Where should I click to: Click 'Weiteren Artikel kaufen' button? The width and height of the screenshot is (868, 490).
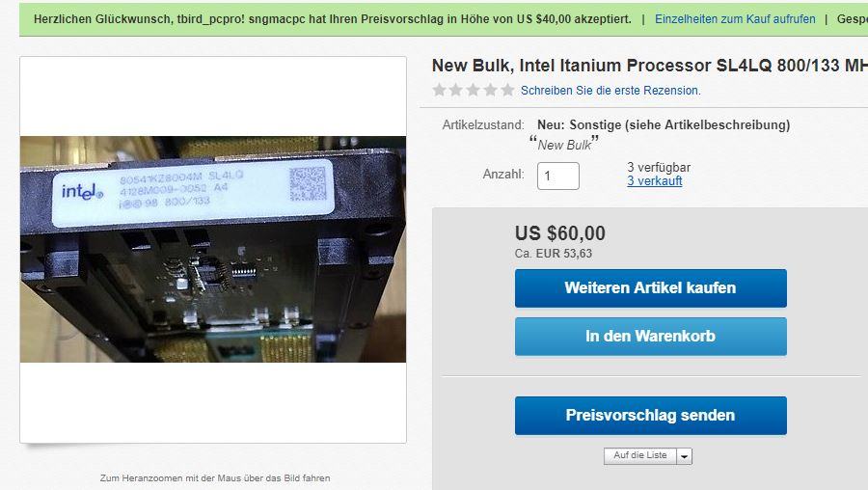(x=650, y=287)
